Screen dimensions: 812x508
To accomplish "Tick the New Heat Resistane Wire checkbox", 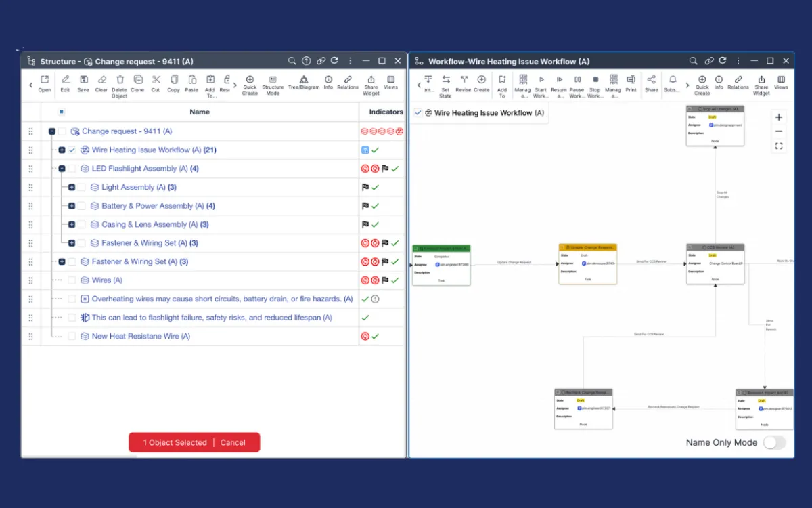I will pyautogui.click(x=72, y=336).
